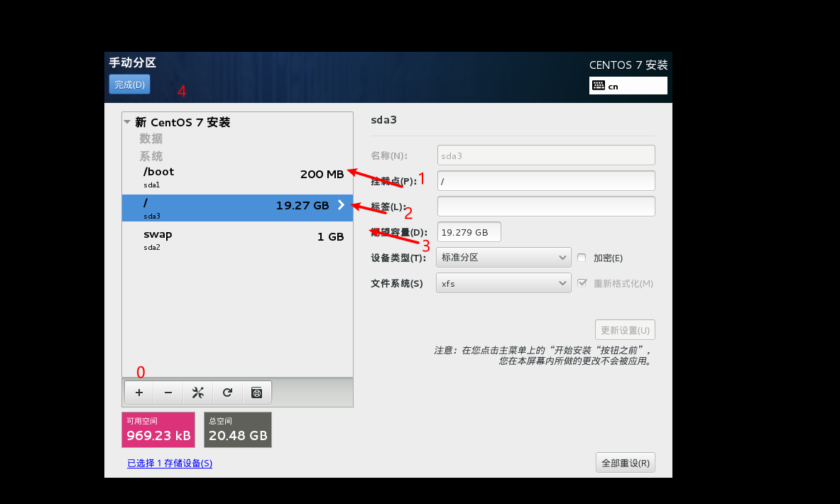The image size is (840, 504).
Task: Open the disk summary help icon
Action: click(256, 393)
